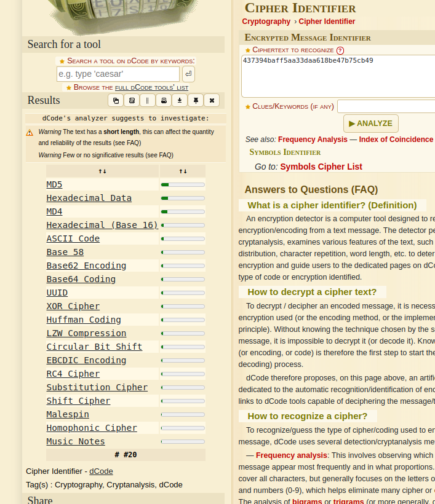Screen dimensions: 435x504
Task: Click in the ciphertext to recognize textarea
Action: click(338, 76)
